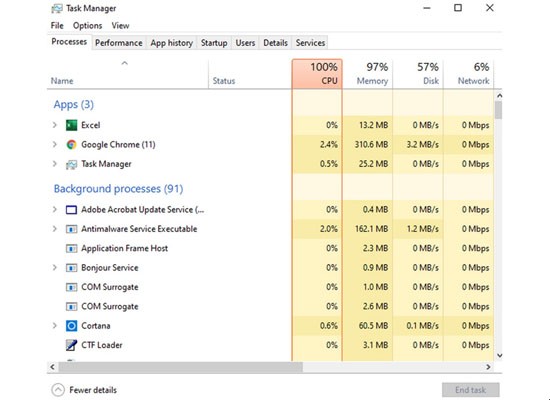Click the Apps (3) group heading
Image resolution: width=550 pixels, height=400 pixels.
tap(74, 105)
